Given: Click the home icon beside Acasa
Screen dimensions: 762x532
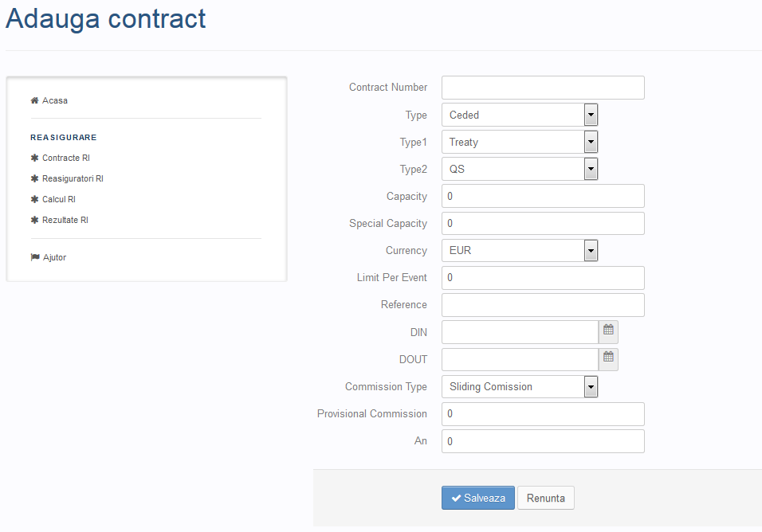Looking at the screenshot, I should click(x=34, y=100).
